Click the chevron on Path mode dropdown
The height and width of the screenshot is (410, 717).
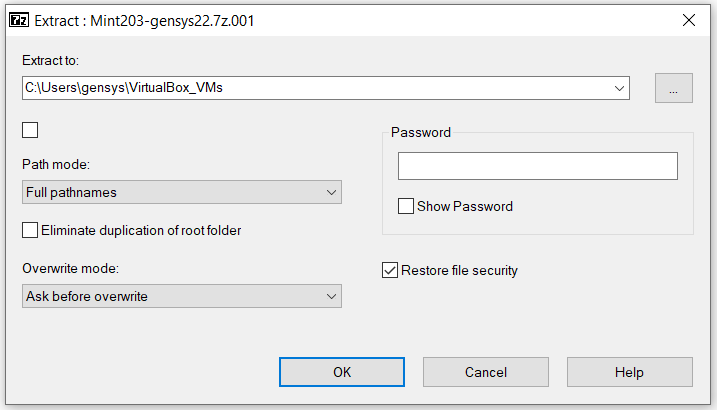(332, 192)
